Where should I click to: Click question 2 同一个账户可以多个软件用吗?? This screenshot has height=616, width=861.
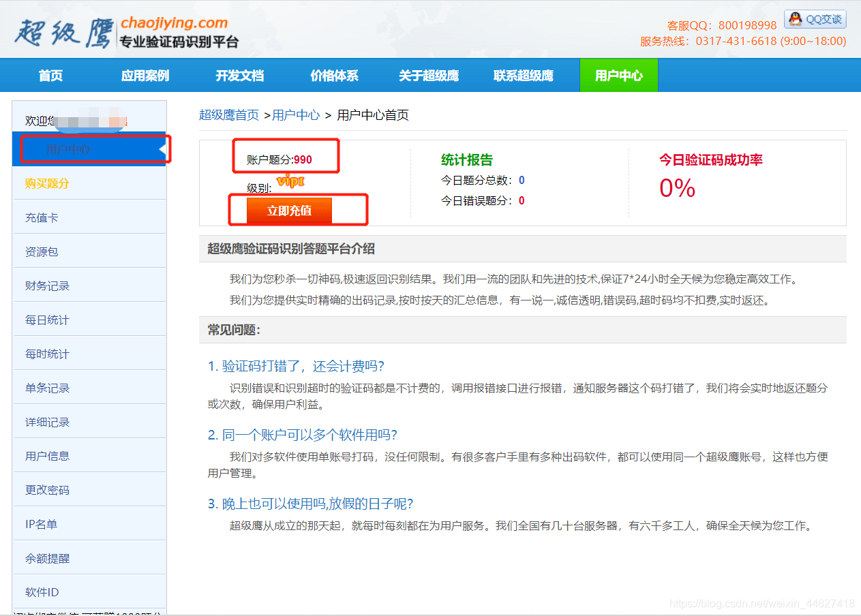(302, 435)
